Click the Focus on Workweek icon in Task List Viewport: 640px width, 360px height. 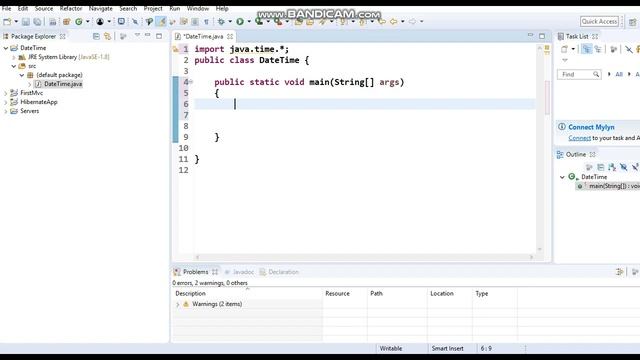click(613, 49)
